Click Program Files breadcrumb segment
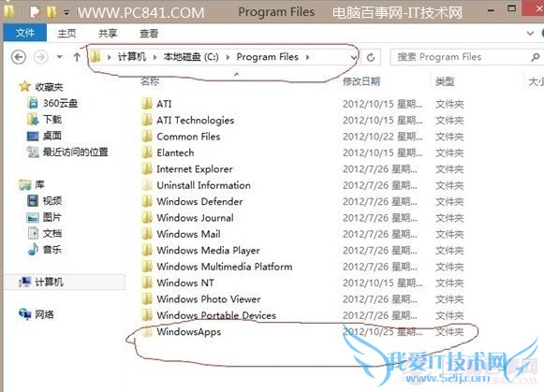This screenshot has height=392, width=544. coord(267,57)
